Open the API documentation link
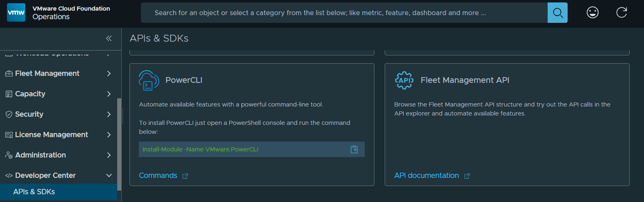 click(426, 175)
